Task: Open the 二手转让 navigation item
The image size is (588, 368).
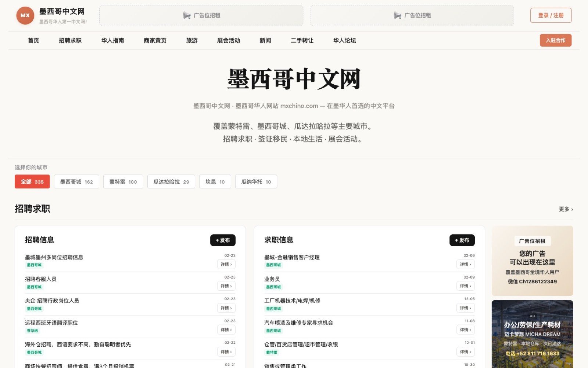Action: pyautogui.click(x=301, y=40)
